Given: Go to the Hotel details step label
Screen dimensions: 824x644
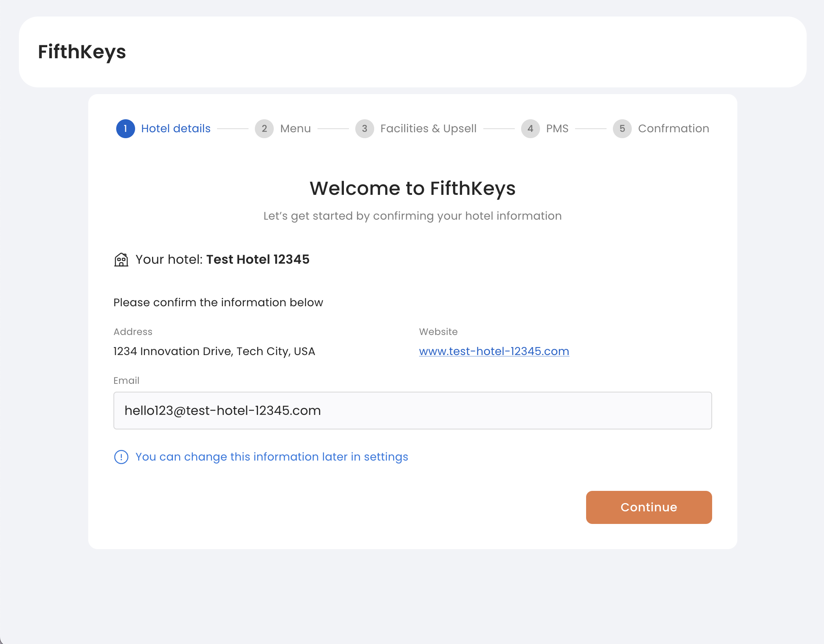Looking at the screenshot, I should coord(176,129).
